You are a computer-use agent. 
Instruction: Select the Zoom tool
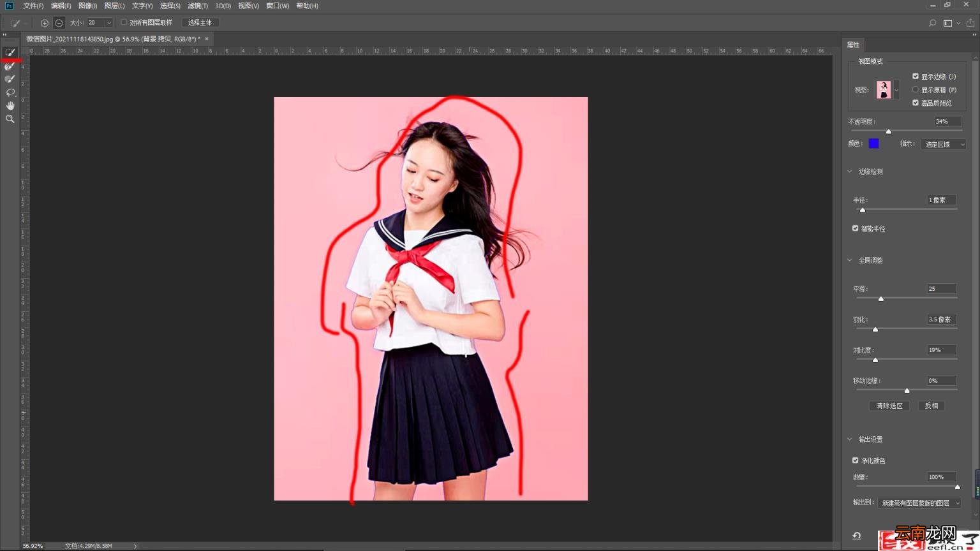tap(10, 119)
